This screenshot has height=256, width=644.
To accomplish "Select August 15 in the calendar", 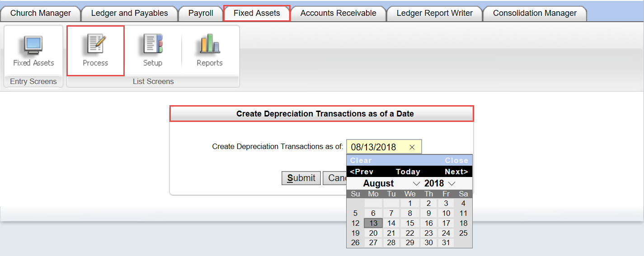I will pos(410,223).
